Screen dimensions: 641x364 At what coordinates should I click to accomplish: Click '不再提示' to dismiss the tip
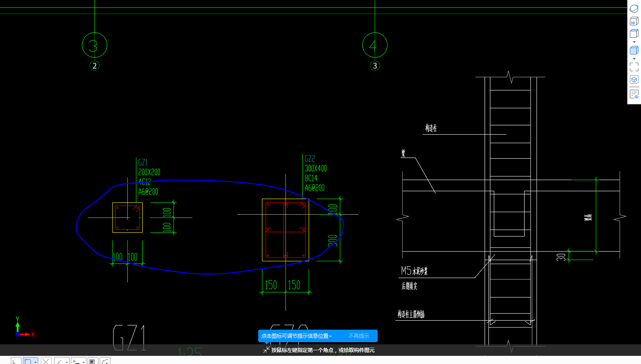[359, 336]
